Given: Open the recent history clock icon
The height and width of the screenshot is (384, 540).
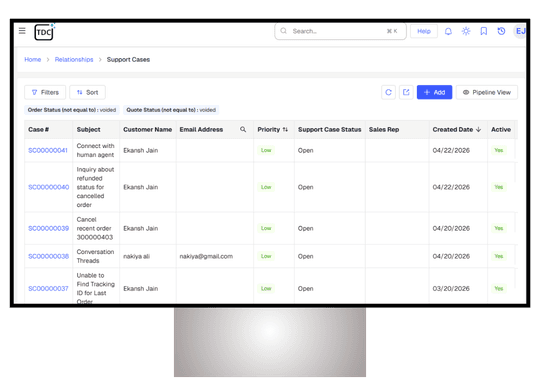Looking at the screenshot, I should coord(501,31).
